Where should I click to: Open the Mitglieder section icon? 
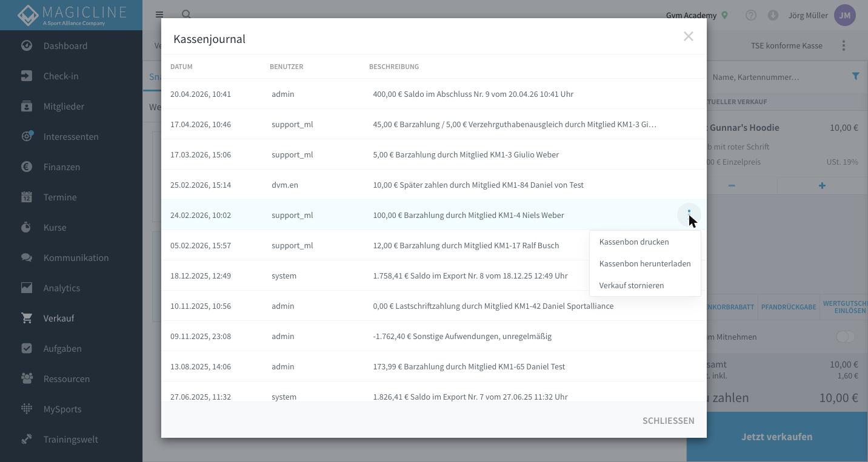[27, 106]
